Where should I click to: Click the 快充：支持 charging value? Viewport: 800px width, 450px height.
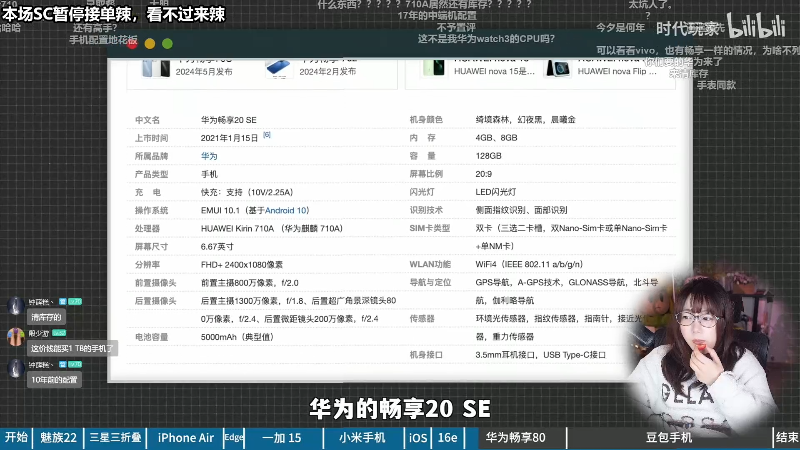(x=247, y=192)
